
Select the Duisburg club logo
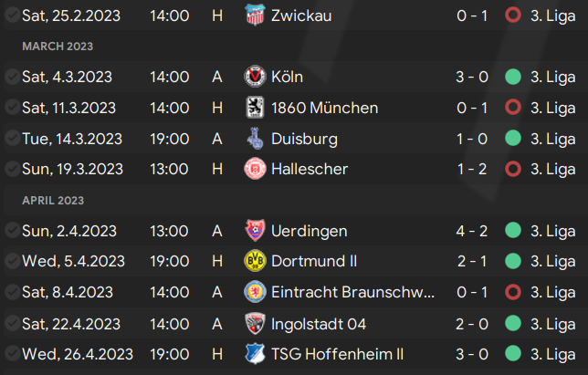click(x=255, y=139)
